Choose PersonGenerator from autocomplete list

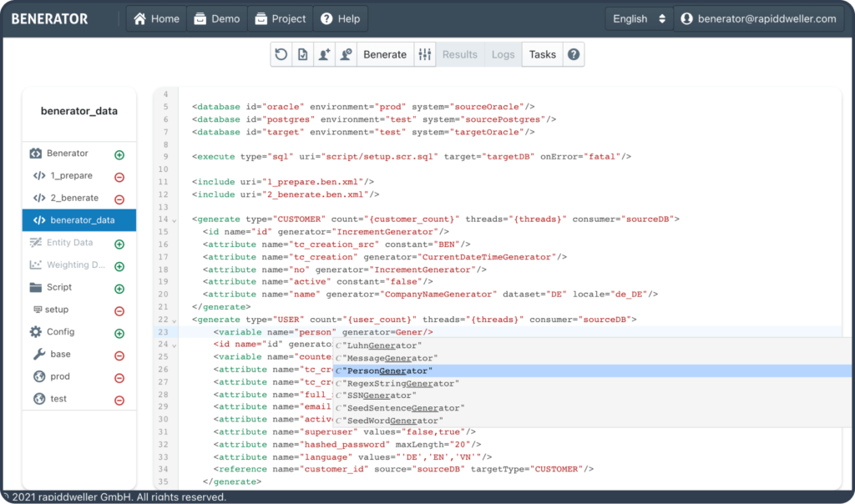pos(592,370)
